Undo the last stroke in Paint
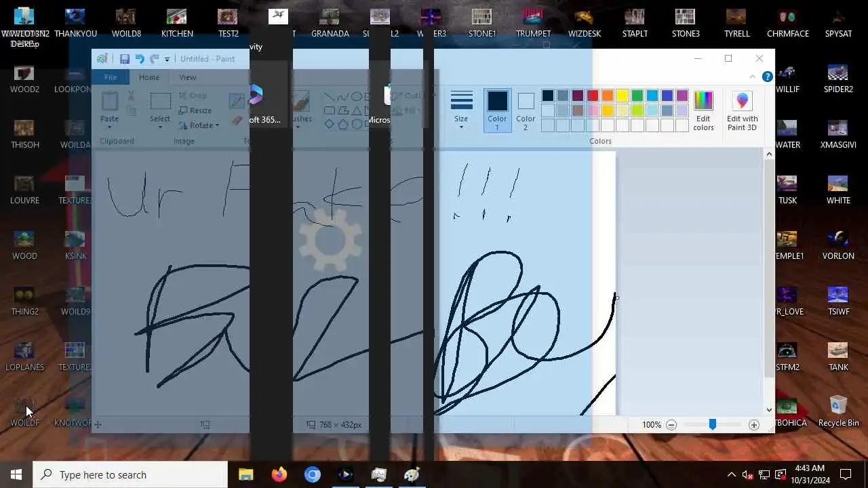Image resolution: width=868 pixels, height=488 pixels. coord(140,59)
